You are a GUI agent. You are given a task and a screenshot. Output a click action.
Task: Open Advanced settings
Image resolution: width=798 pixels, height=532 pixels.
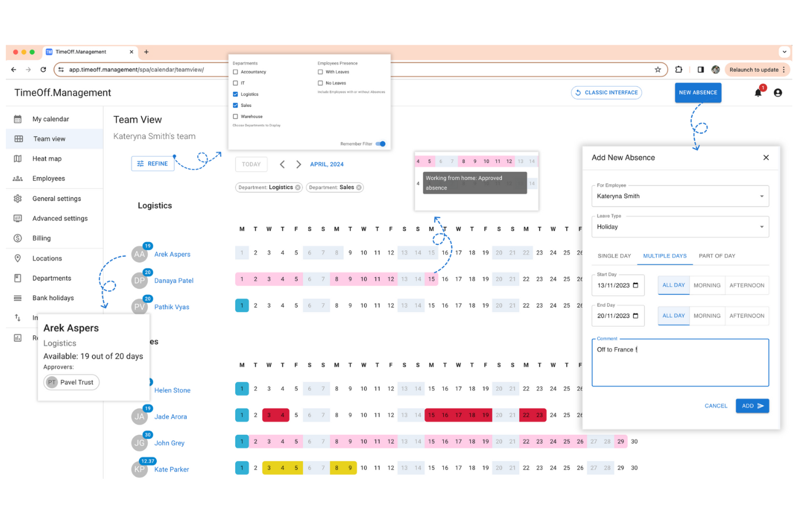60,218
